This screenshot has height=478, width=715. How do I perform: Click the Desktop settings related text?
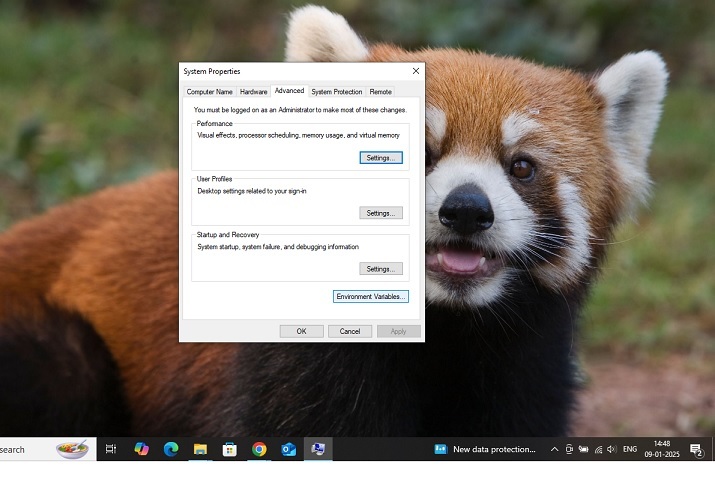252,191
